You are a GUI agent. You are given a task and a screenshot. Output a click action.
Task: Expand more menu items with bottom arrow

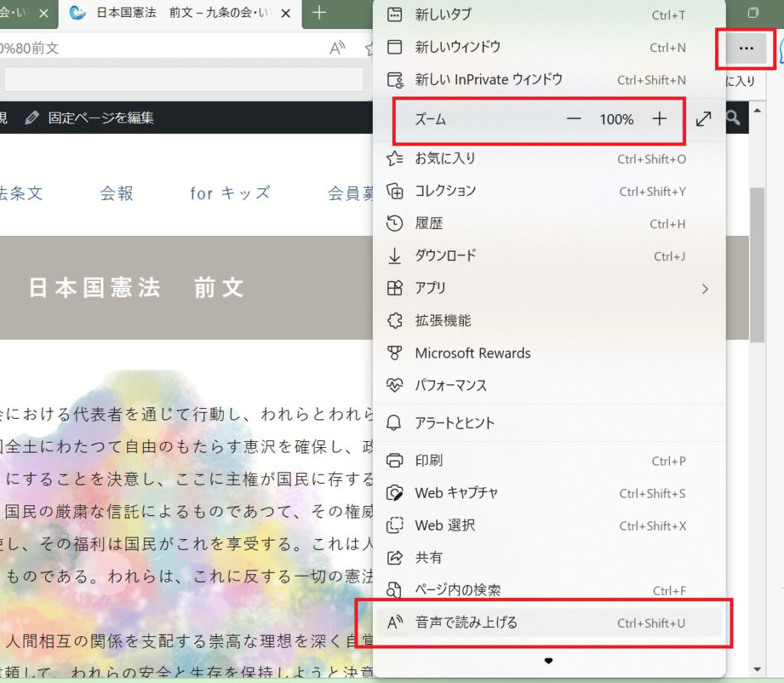[548, 661]
